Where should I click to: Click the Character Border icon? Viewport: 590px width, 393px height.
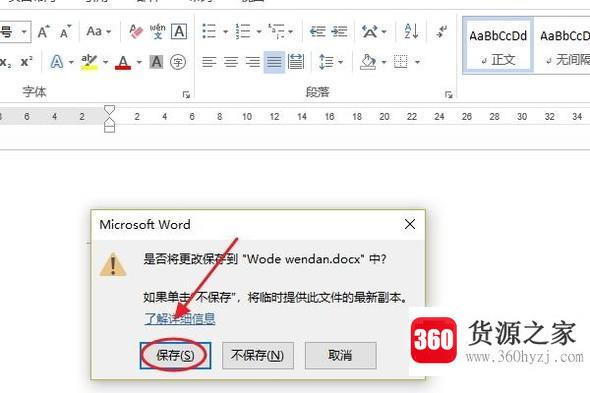tap(179, 32)
